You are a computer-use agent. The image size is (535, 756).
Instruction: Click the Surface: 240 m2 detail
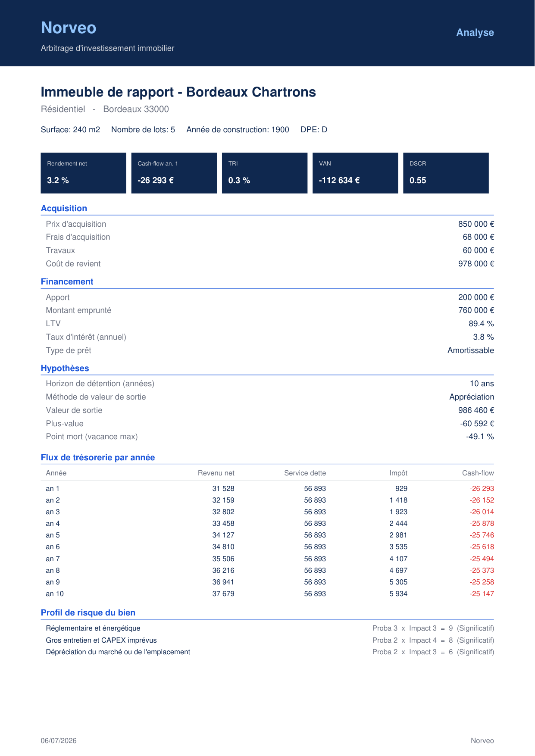point(70,130)
